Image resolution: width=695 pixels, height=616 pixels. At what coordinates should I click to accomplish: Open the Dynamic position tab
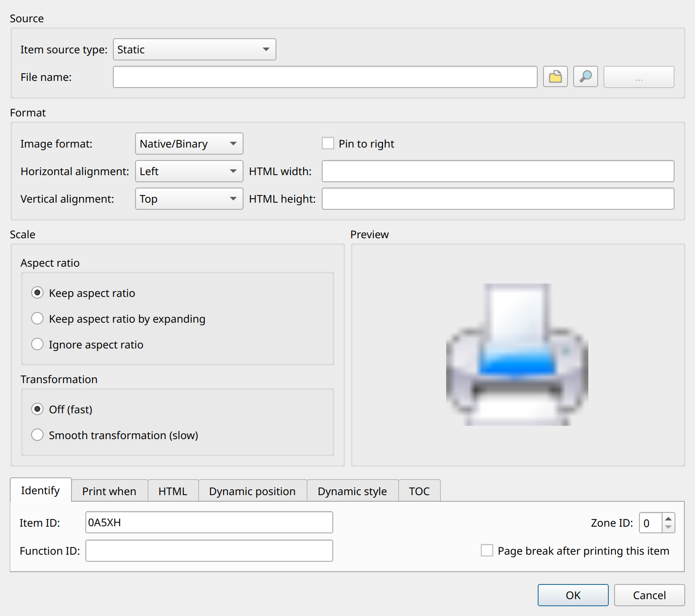(252, 491)
